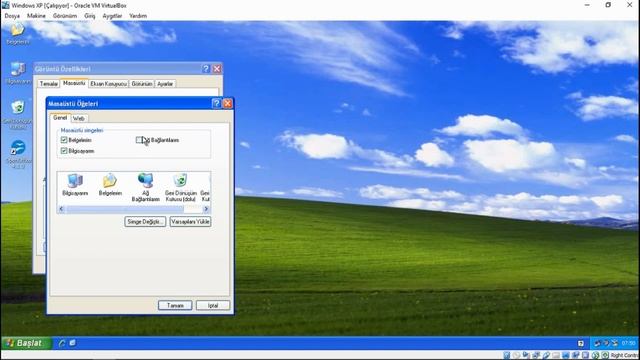Click the icon list's right scroll arrow
The image size is (640, 360).
click(x=206, y=209)
